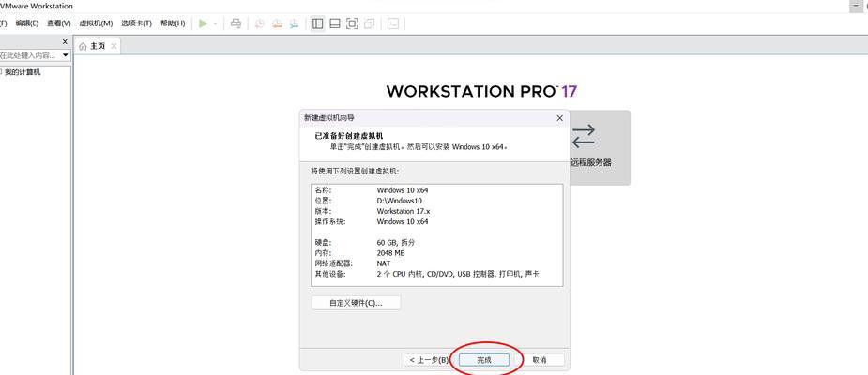Viewport: 868px width, 375px height.
Task: Click the green Power On play icon
Action: pyautogui.click(x=204, y=23)
